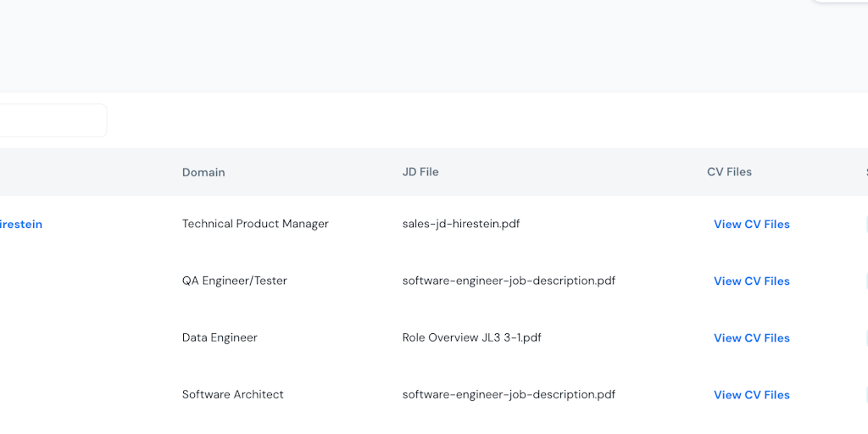Click the CV Files column header

click(x=729, y=172)
